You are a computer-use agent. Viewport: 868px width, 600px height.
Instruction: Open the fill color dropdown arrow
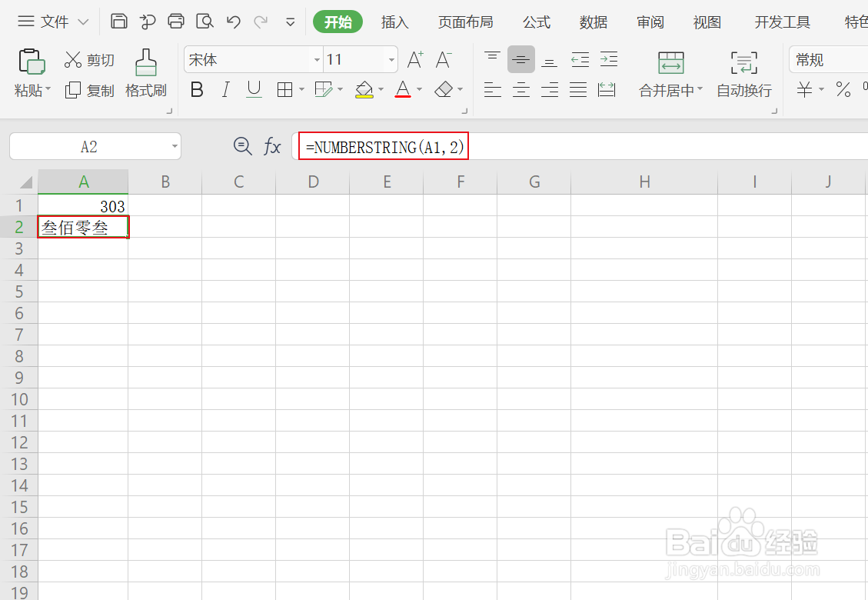(x=381, y=89)
